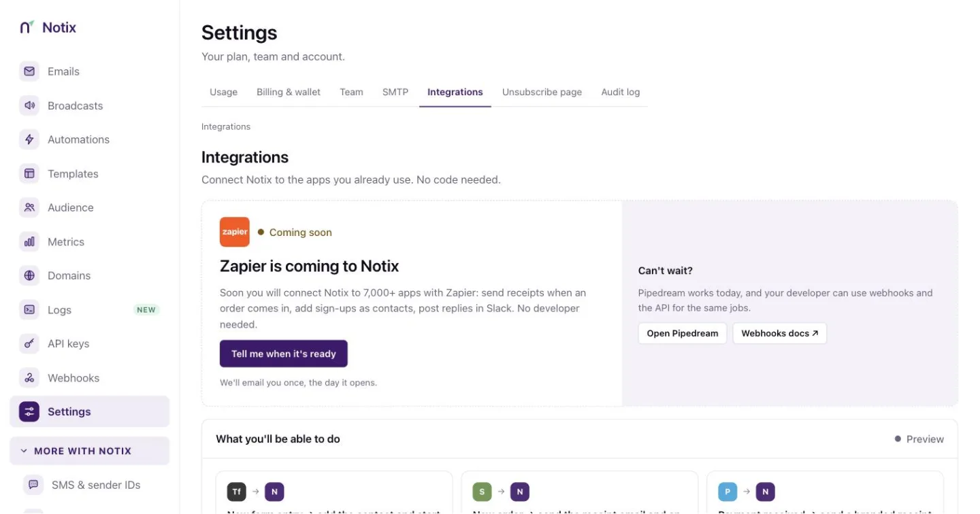Click the Integrations breadcrumb text
This screenshot has height=514, width=980.
pos(226,126)
